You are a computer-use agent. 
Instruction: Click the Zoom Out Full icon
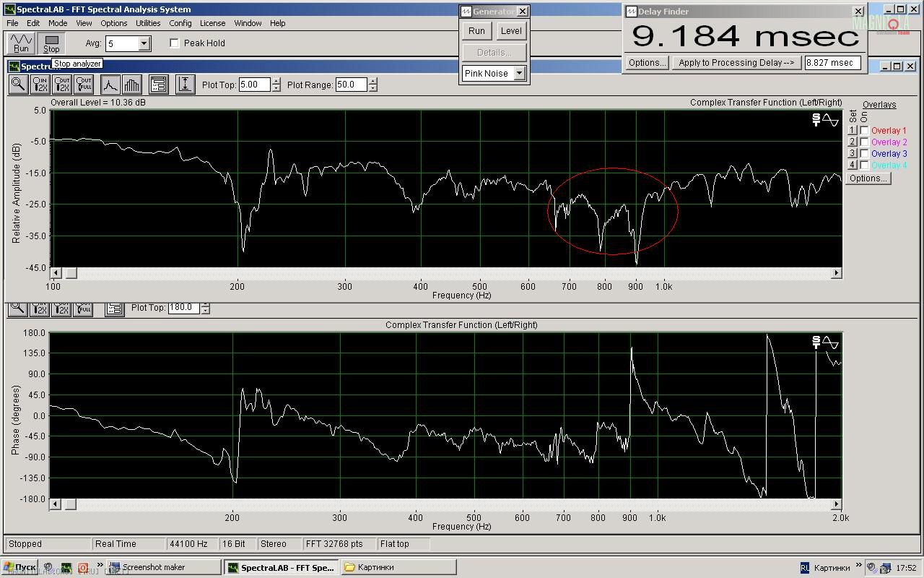(84, 85)
